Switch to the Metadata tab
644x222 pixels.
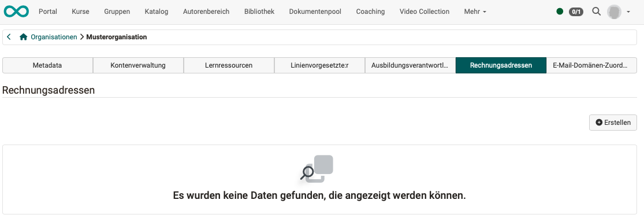click(47, 65)
